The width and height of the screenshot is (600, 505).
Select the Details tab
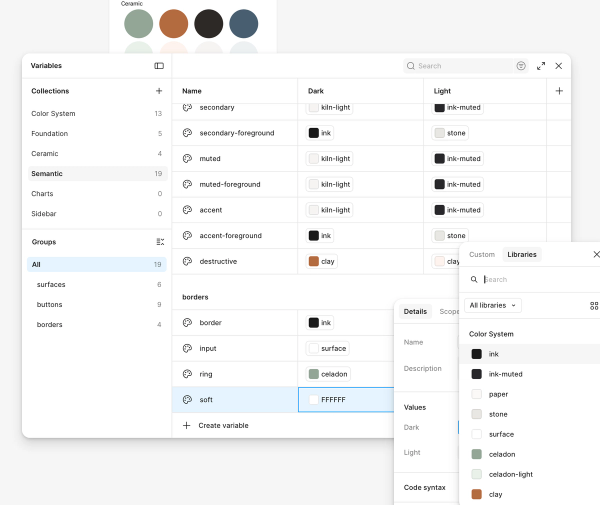click(415, 311)
